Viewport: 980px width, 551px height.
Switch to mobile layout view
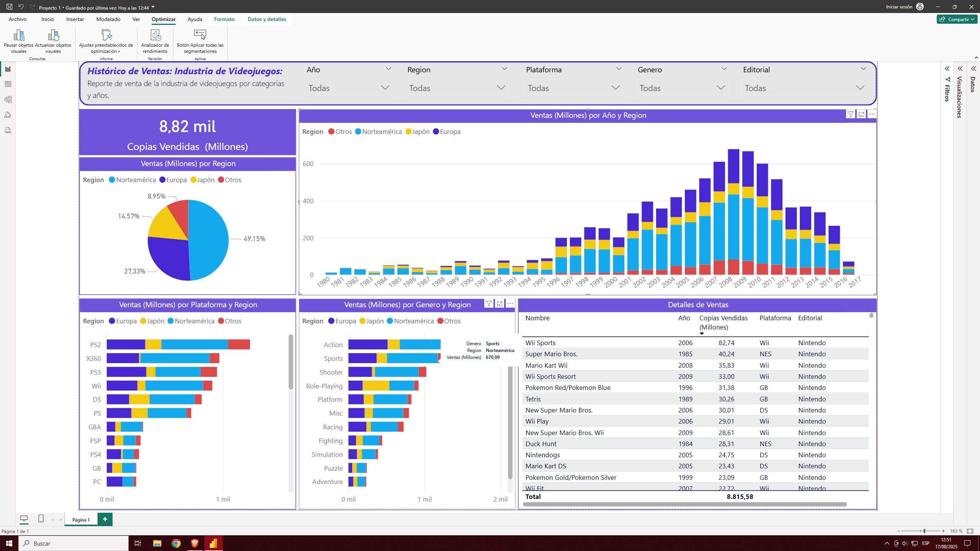41,519
